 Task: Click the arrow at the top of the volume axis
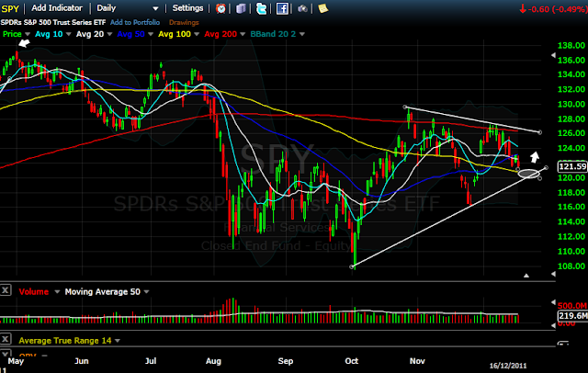[x=553, y=302]
